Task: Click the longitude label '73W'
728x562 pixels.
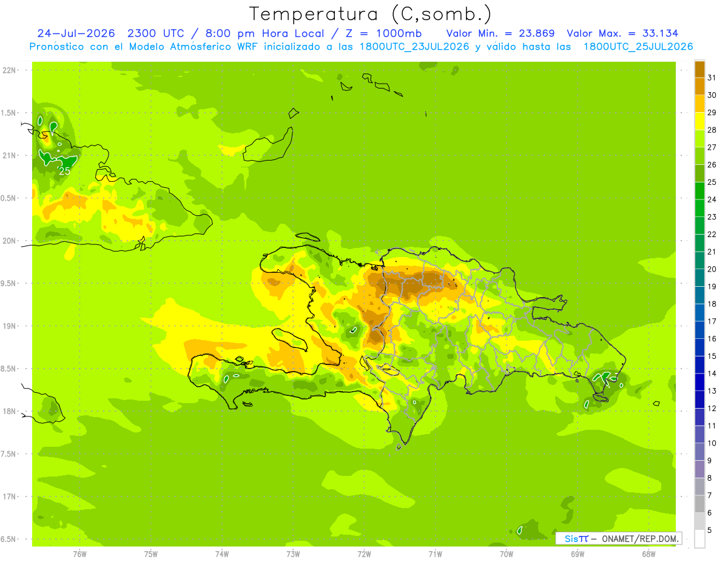Action: [x=293, y=554]
